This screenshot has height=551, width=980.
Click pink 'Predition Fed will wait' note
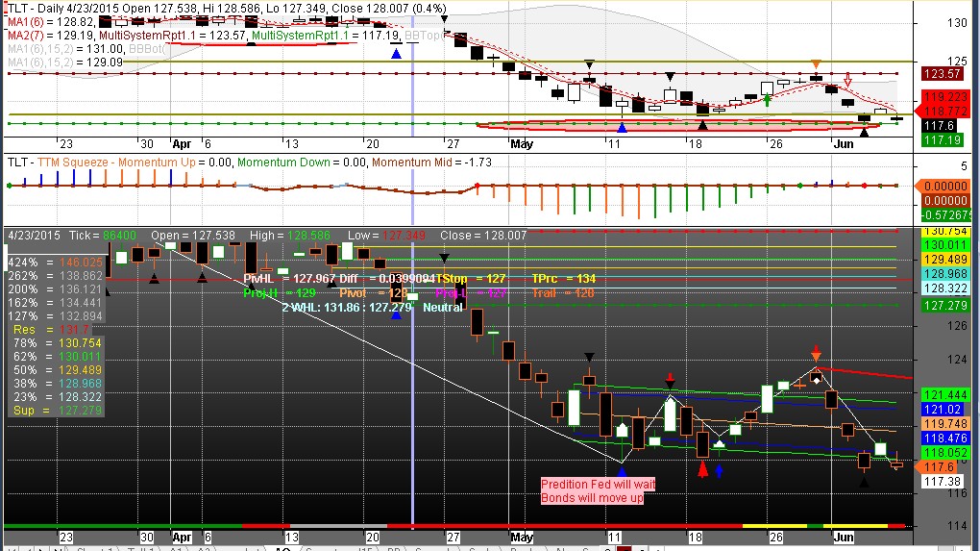[599, 485]
